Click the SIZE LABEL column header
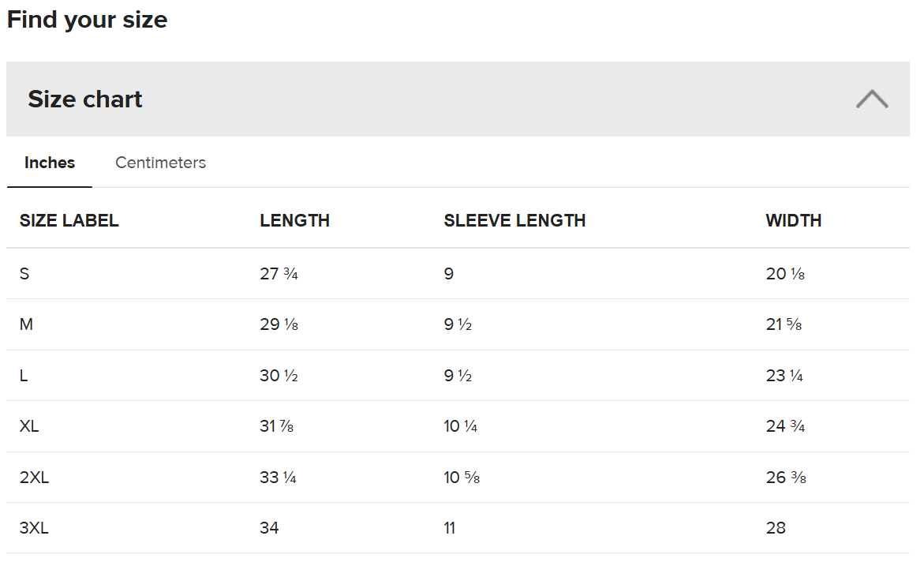This screenshot has height=562, width=924. coord(69,220)
